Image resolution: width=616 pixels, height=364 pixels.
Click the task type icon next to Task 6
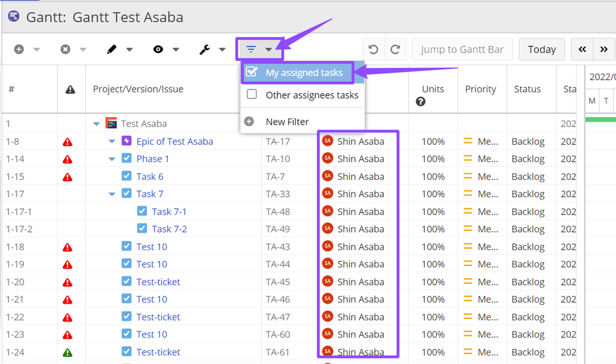(x=126, y=176)
